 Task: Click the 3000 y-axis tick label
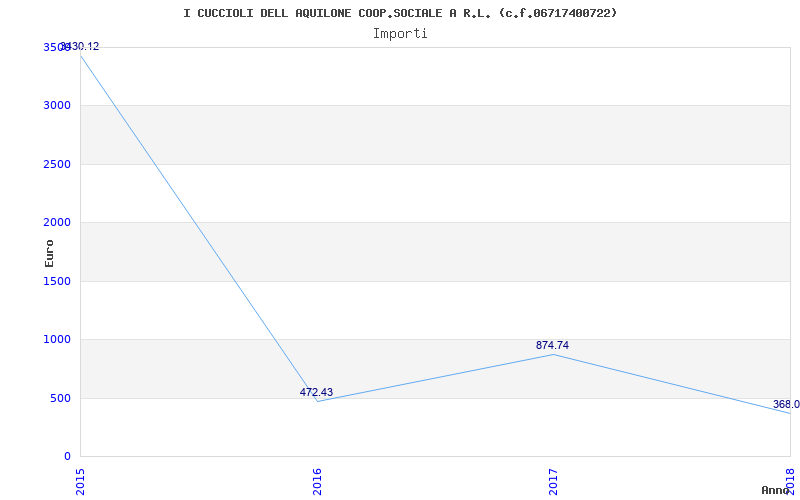pos(57,106)
